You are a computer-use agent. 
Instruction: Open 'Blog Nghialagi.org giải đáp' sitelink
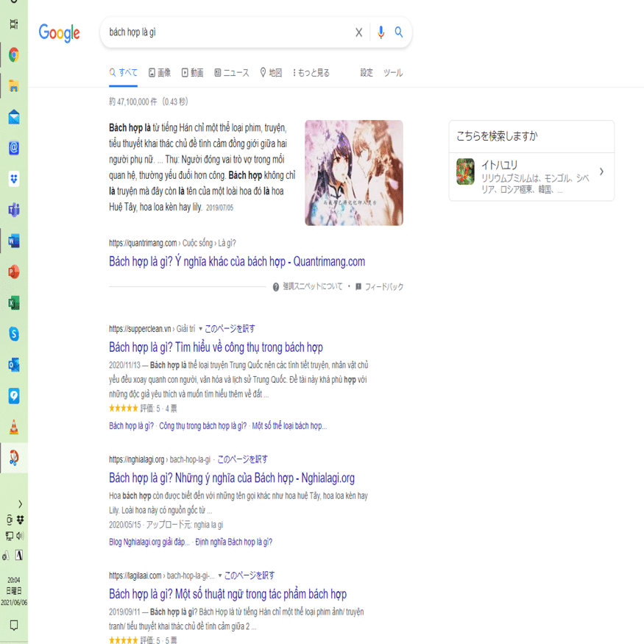[149, 542]
